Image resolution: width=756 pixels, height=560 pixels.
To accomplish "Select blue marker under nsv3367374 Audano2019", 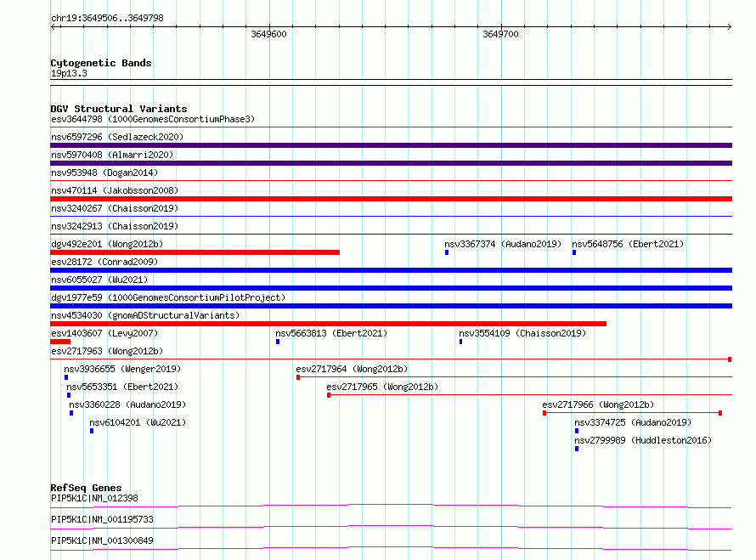I will coord(447,252).
